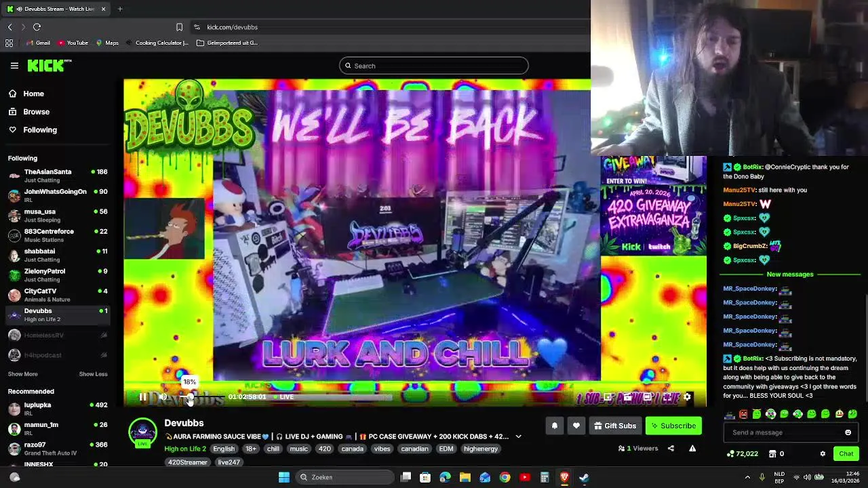
Task: Open the chat gift shop icon
Action: tap(772, 453)
